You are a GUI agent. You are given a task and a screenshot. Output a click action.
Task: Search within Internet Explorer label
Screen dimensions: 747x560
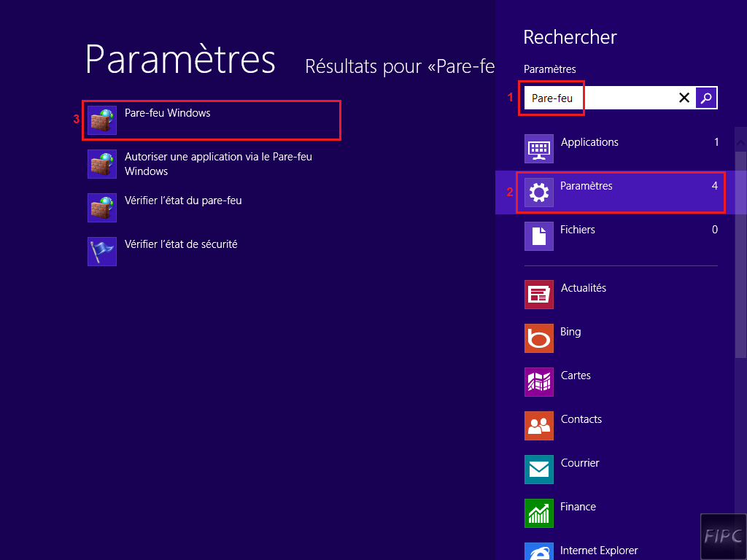(x=599, y=551)
